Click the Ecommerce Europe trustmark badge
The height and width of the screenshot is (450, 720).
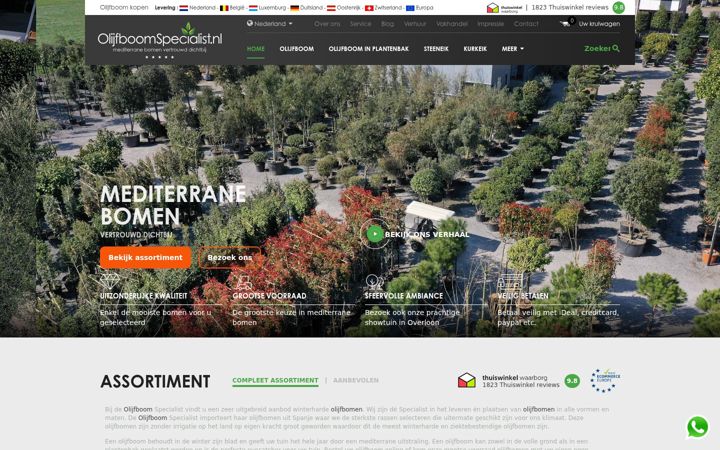click(x=605, y=380)
